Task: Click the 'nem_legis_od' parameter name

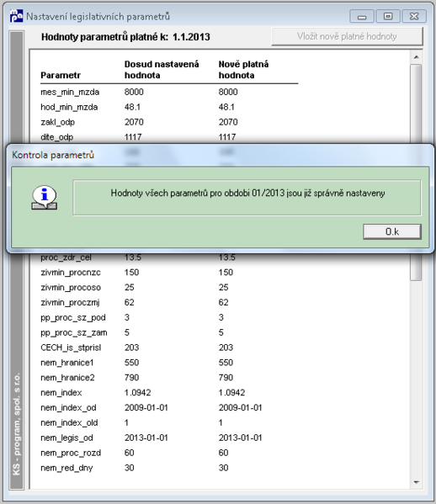Action: pos(66,438)
